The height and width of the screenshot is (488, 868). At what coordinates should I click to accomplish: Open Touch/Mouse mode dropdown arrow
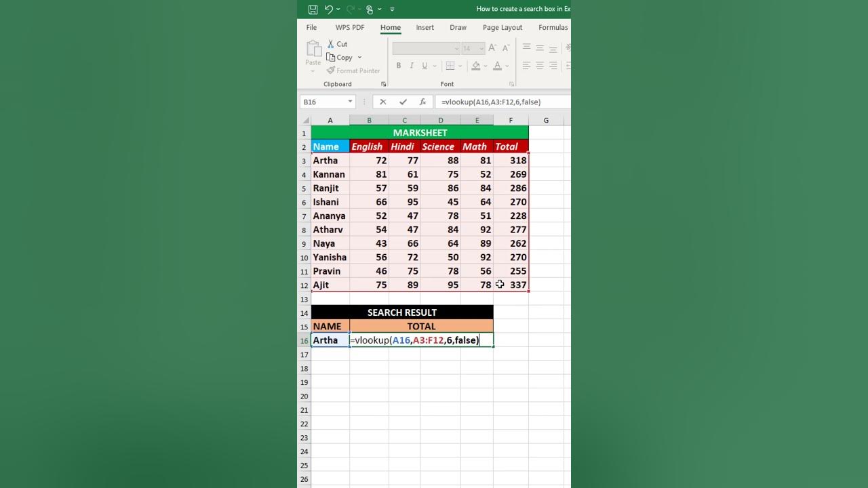(x=380, y=9)
